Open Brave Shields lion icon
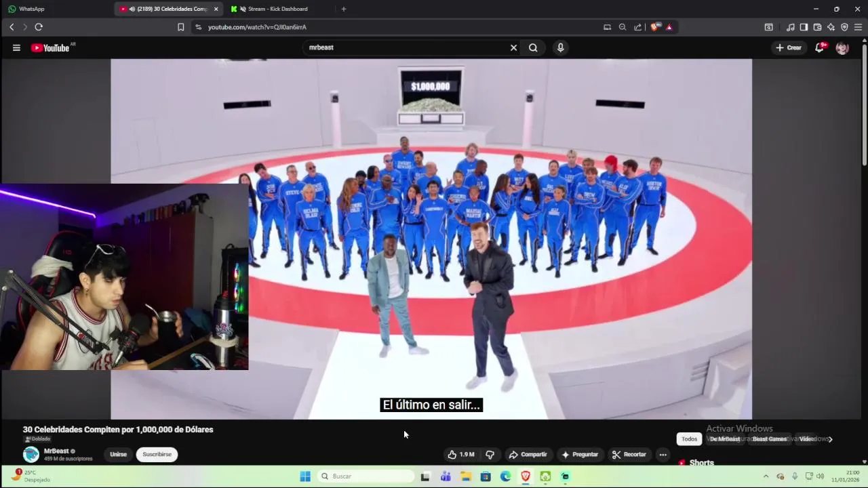 point(654,27)
